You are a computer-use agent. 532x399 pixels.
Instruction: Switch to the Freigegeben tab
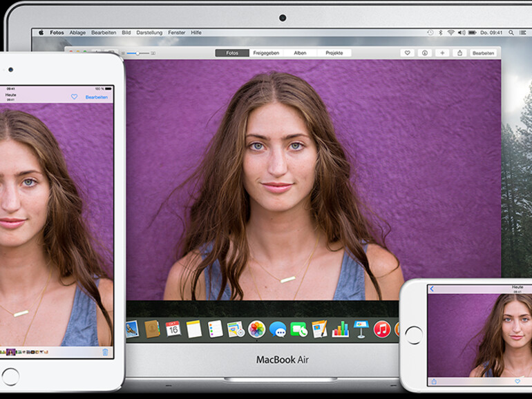click(266, 53)
